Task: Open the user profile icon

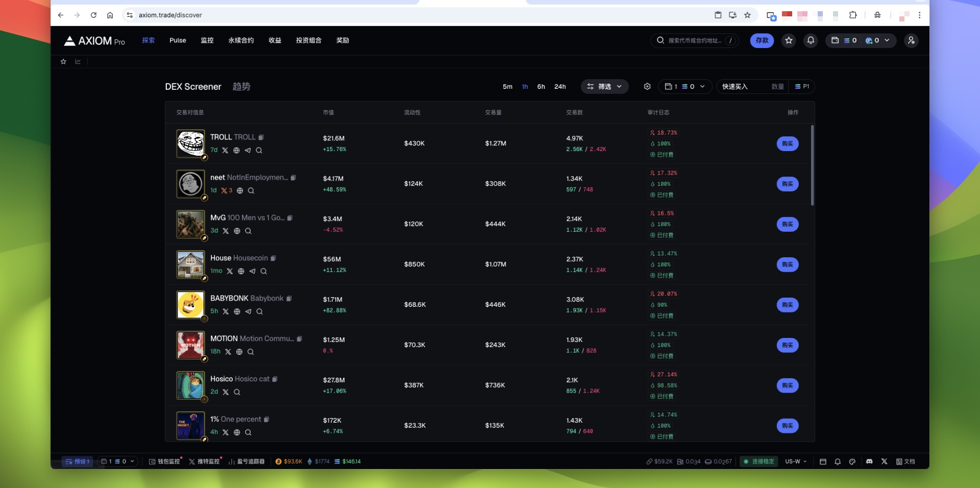Action: [x=911, y=40]
